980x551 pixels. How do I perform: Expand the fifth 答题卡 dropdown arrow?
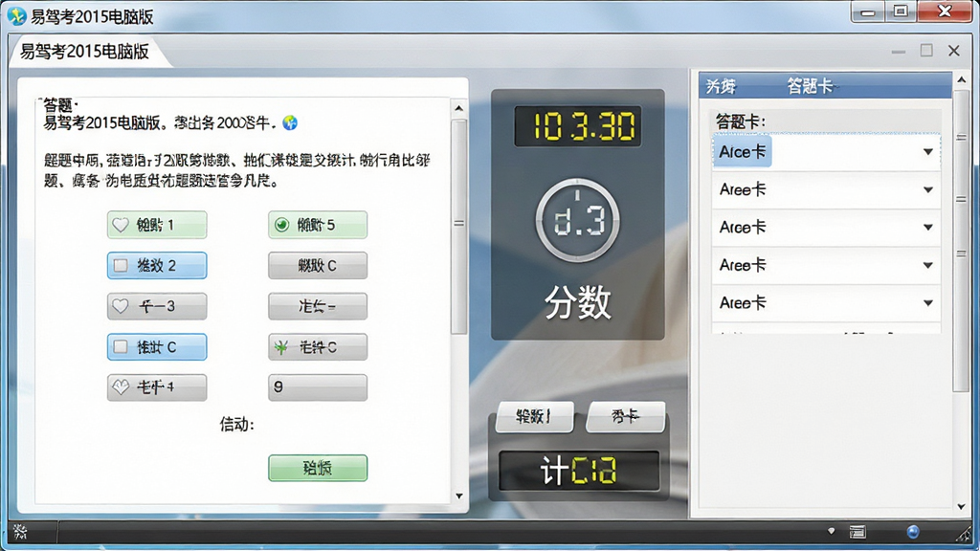(928, 303)
